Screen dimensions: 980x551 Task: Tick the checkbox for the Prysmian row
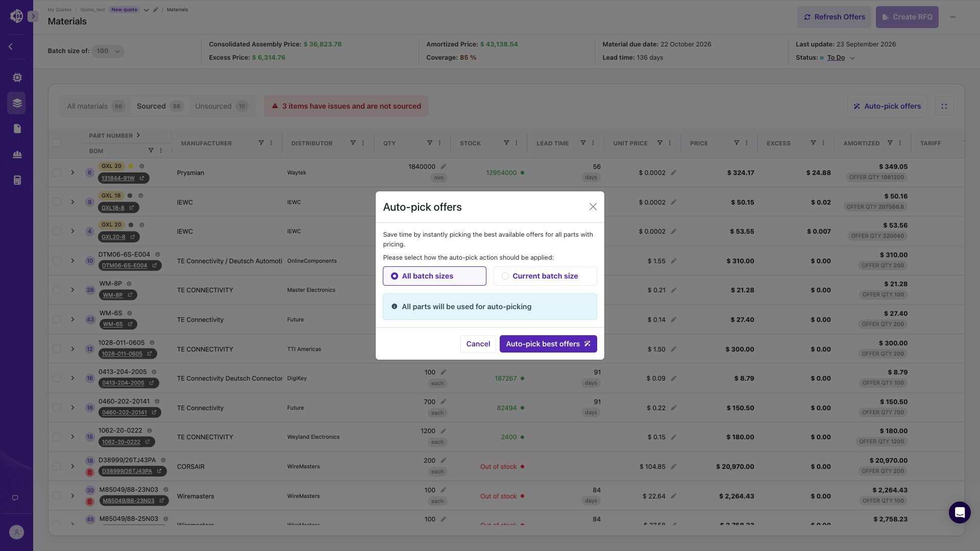57,172
